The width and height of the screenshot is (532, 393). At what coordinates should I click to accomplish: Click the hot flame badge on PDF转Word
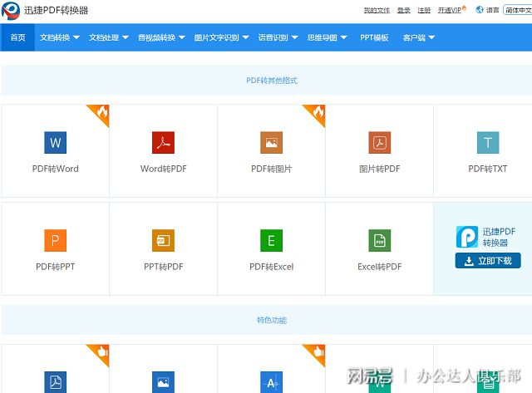[x=101, y=112]
